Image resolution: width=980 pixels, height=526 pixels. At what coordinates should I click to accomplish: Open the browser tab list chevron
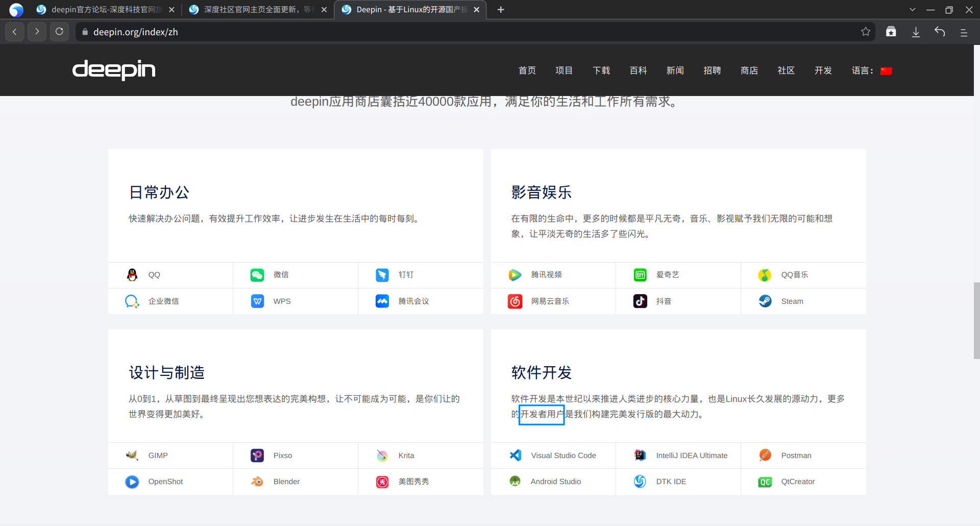pos(912,9)
